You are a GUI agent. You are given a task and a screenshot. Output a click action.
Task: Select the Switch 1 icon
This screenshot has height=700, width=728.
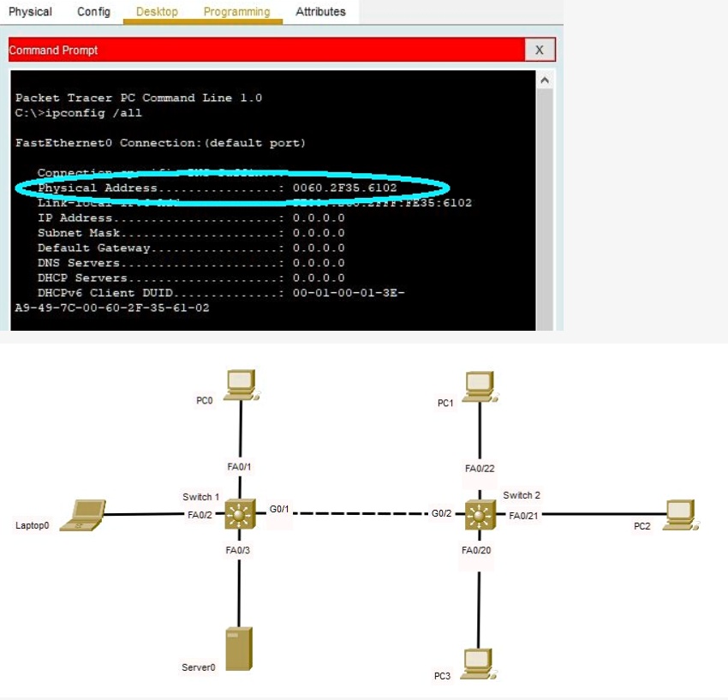tap(241, 515)
